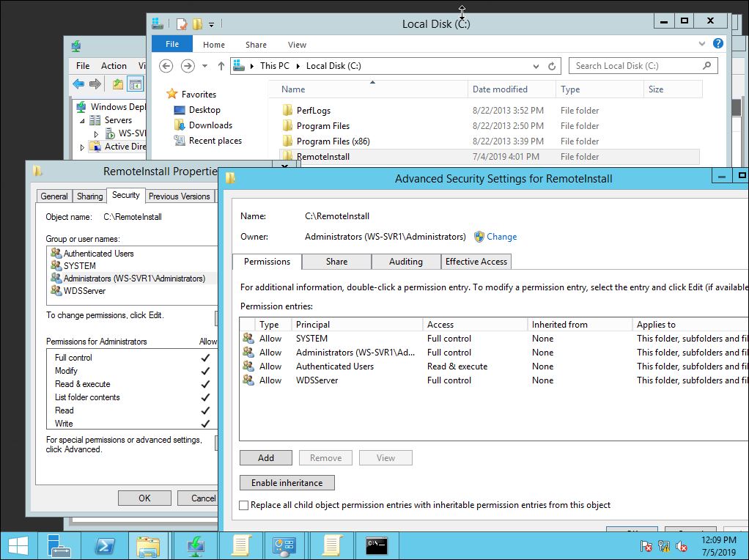Sort by Date modified column header
The width and height of the screenshot is (749, 560).
click(x=511, y=89)
